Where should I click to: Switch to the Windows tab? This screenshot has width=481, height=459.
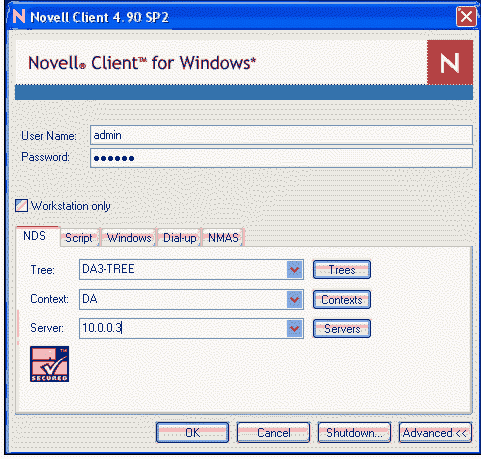pos(128,238)
